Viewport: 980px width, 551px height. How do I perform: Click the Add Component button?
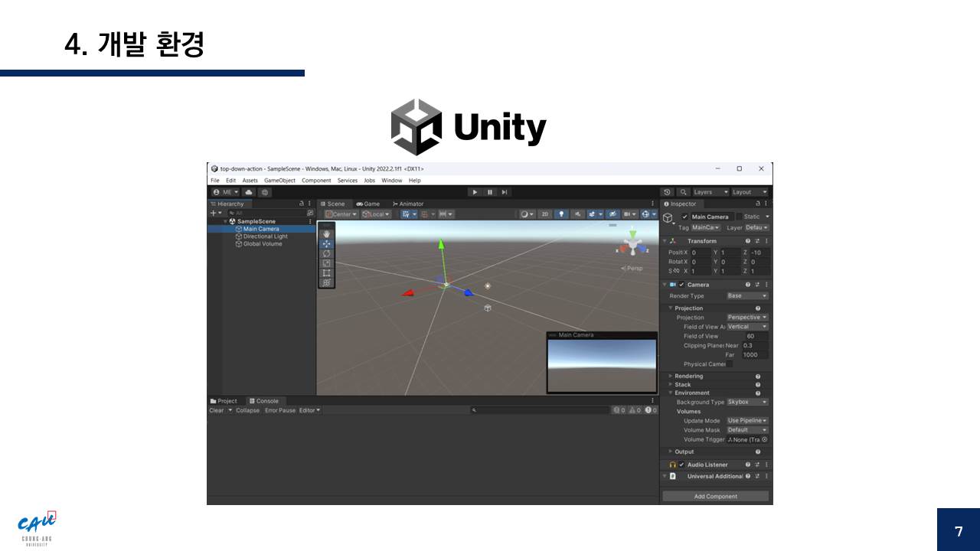click(x=715, y=496)
